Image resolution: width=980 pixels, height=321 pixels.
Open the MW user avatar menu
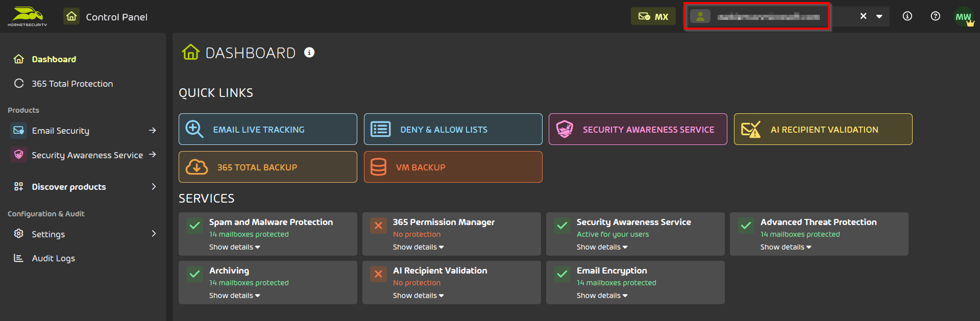point(964,16)
